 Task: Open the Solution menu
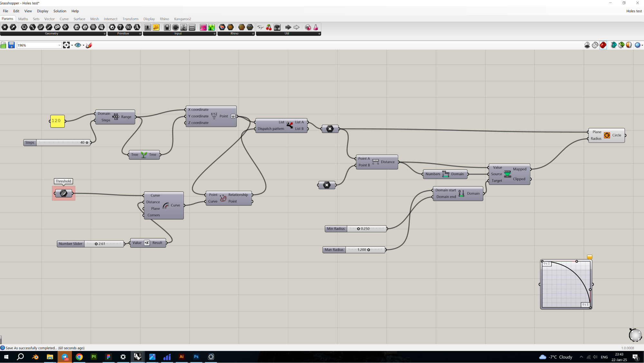tap(60, 11)
